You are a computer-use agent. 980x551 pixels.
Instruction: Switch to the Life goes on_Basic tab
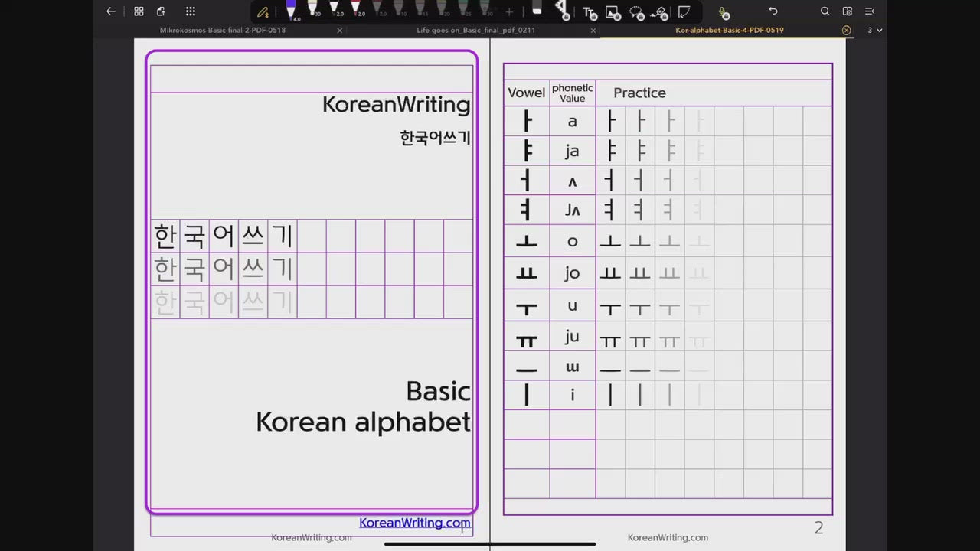pyautogui.click(x=475, y=30)
